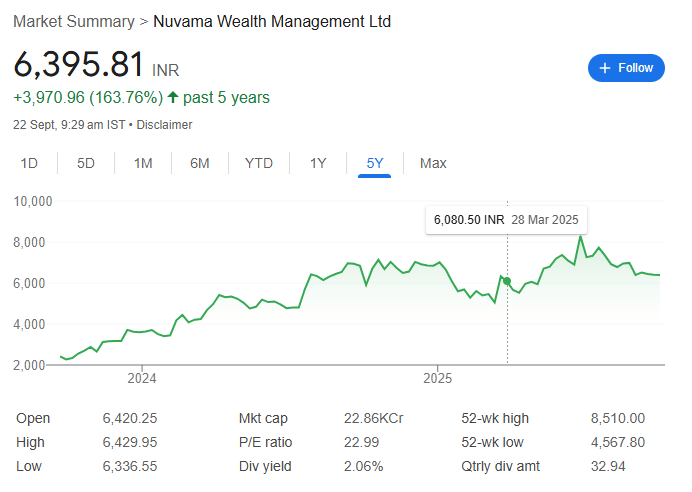Click the P/E ratio value 22.99
Screen dimensions: 692x492
point(361,442)
